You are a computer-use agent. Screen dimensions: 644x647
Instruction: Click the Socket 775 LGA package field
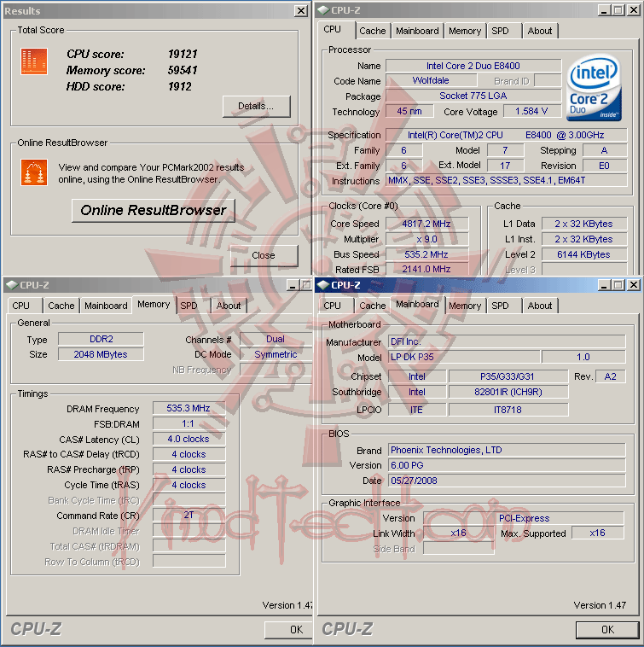coord(473,96)
